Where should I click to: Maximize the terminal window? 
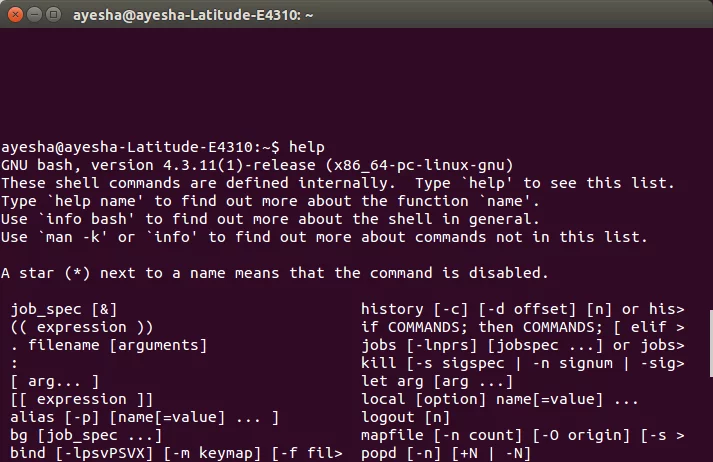[x=54, y=15]
